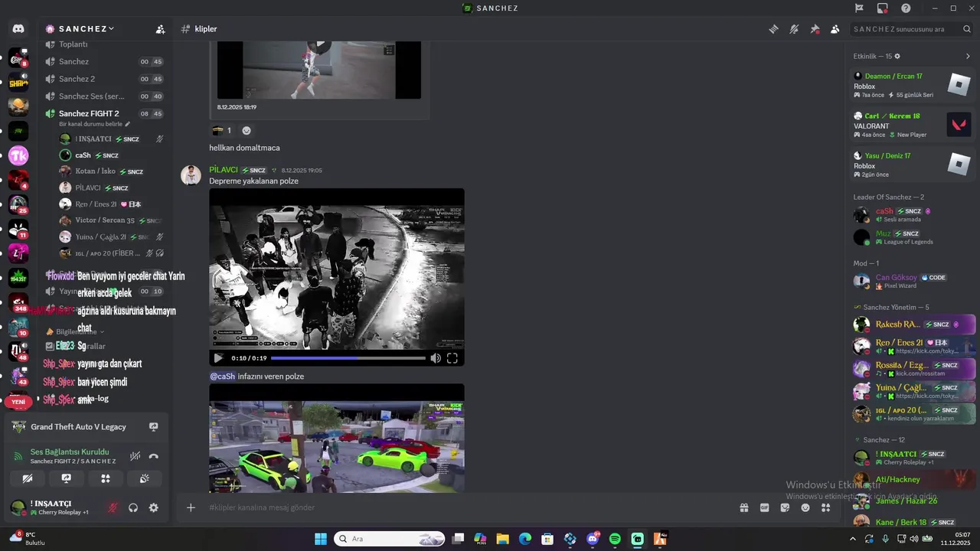Open the quests flag icon in title bar

tap(860, 8)
